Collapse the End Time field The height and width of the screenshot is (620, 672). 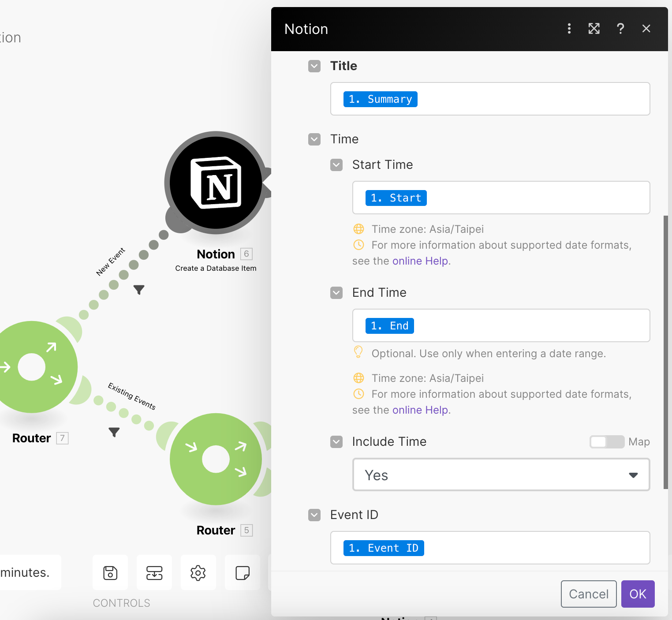[336, 293]
